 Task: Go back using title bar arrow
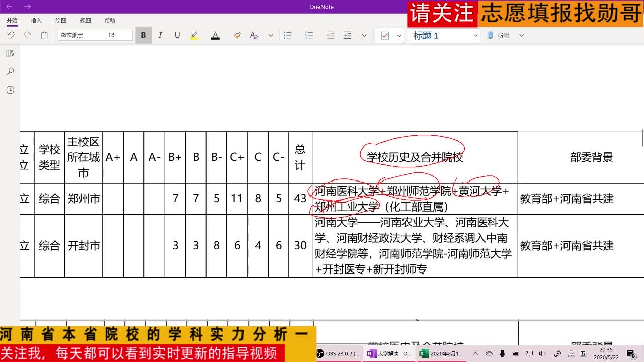(x=9, y=7)
